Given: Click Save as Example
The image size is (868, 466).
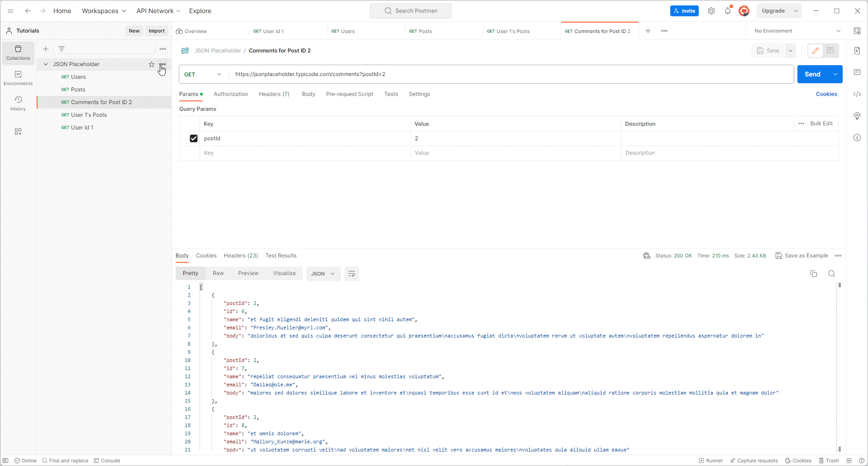Looking at the screenshot, I should tap(802, 256).
